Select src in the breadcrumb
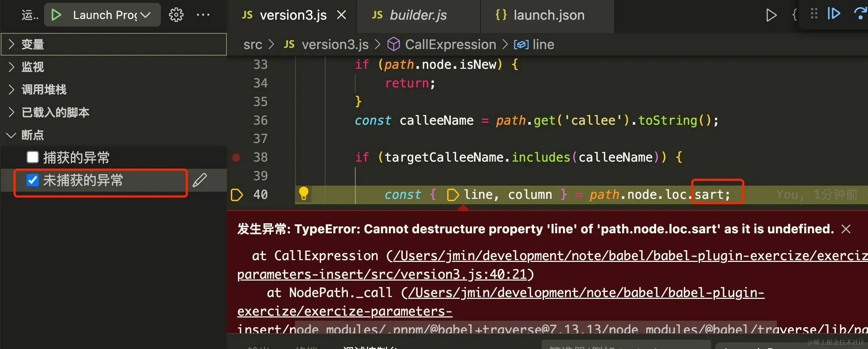 click(253, 44)
